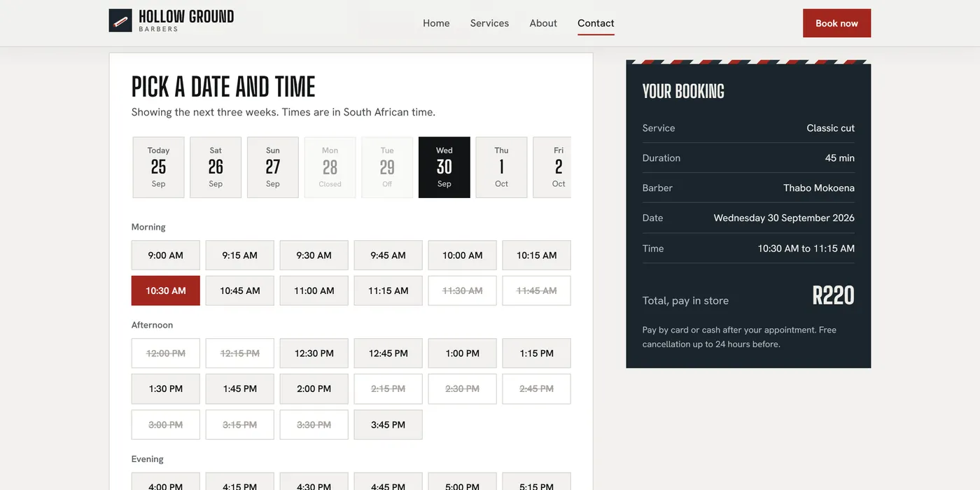The height and width of the screenshot is (490, 980).
Task: Choose the 1:30 PM time slot
Action: tap(166, 388)
